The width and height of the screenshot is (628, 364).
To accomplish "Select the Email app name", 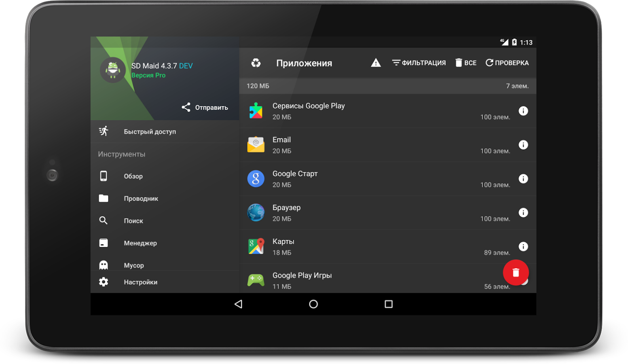I will pos(281,140).
